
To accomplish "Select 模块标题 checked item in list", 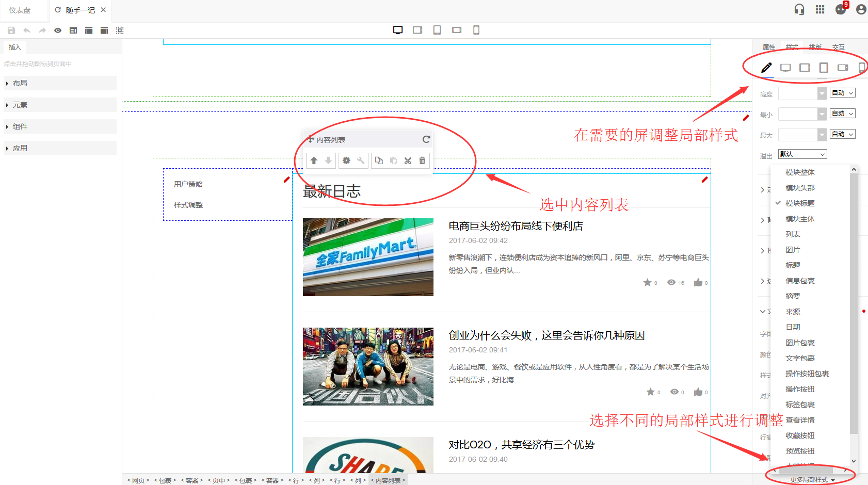I will [x=800, y=203].
